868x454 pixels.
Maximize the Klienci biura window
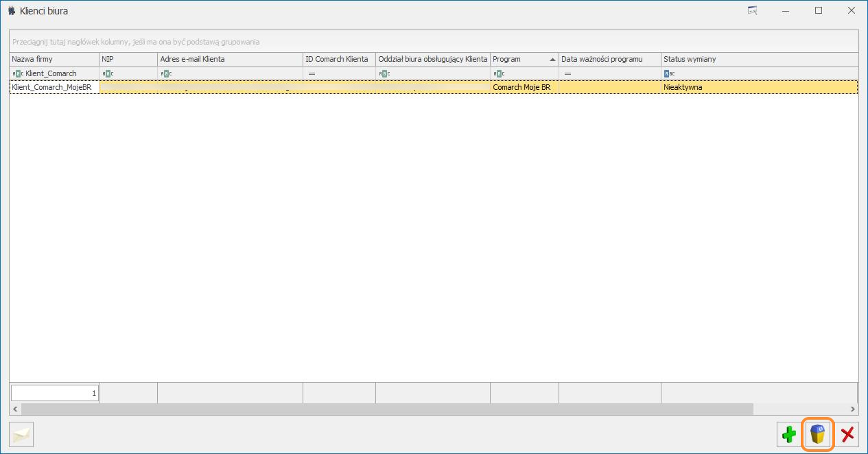(819, 11)
